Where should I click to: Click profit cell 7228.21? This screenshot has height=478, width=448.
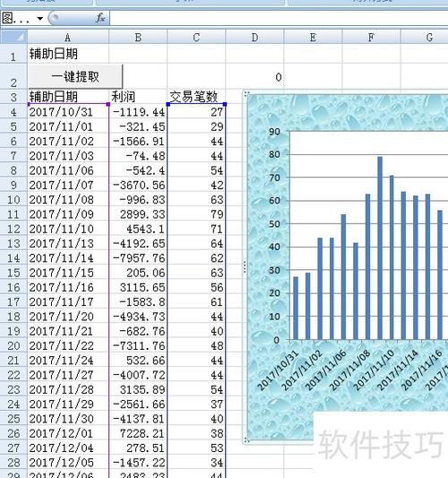click(138, 433)
